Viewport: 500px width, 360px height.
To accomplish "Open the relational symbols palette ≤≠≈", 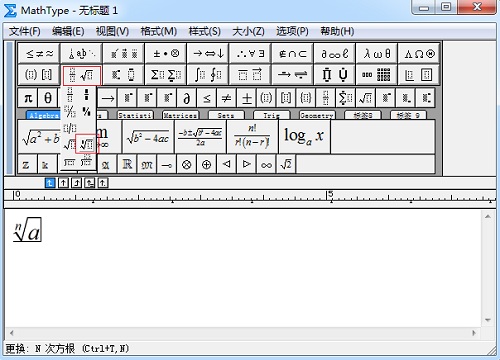I will click(39, 53).
